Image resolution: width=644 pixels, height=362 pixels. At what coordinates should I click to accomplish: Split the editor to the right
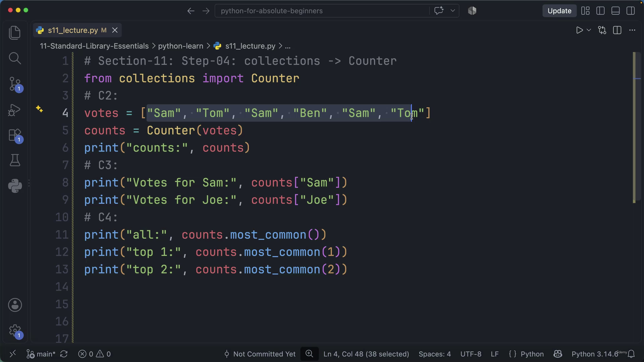(x=617, y=30)
